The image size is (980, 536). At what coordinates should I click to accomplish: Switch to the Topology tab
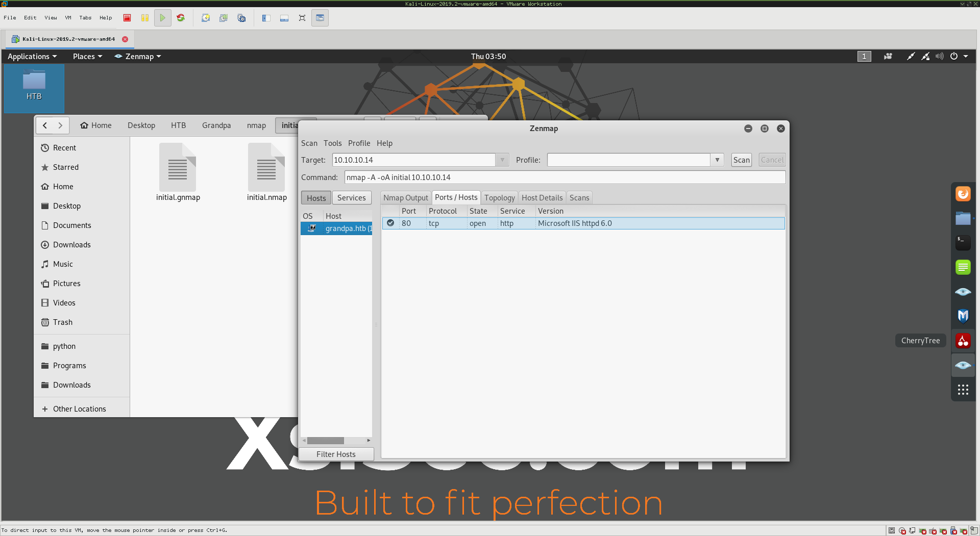click(x=500, y=198)
